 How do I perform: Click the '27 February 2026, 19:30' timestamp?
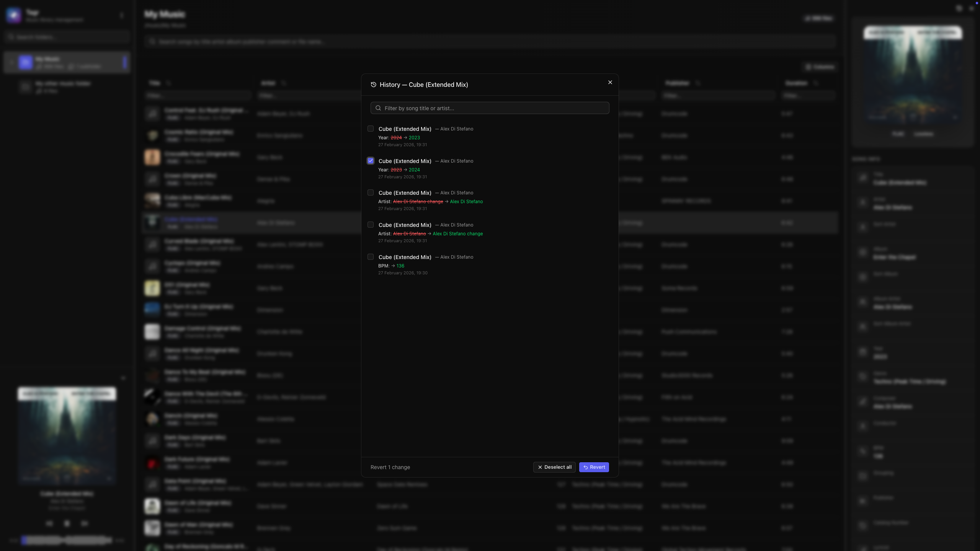click(x=403, y=273)
